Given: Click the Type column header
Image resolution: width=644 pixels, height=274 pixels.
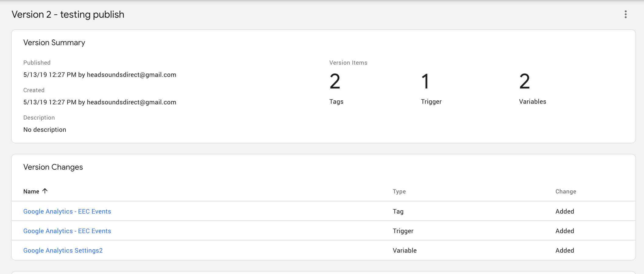Looking at the screenshot, I should (x=399, y=191).
